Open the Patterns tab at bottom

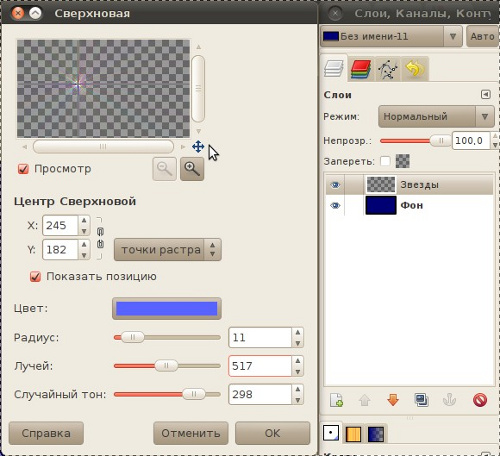pos(353,434)
